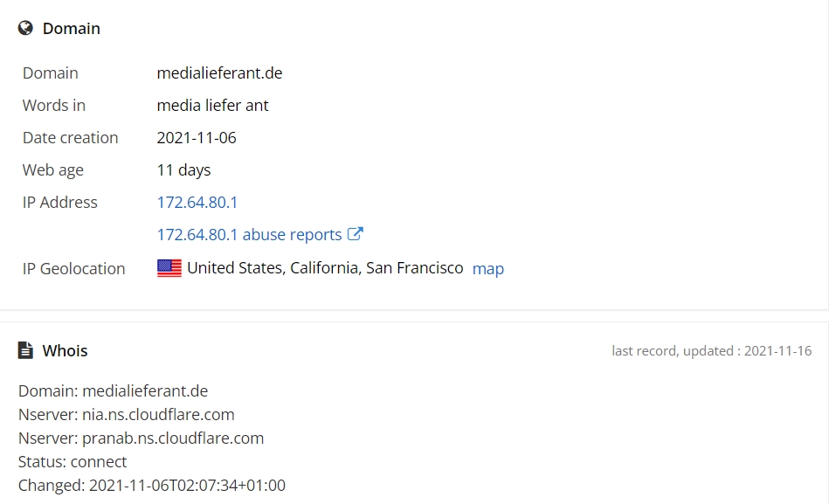Click the last record updated 2021-11-16 text

coord(712,350)
